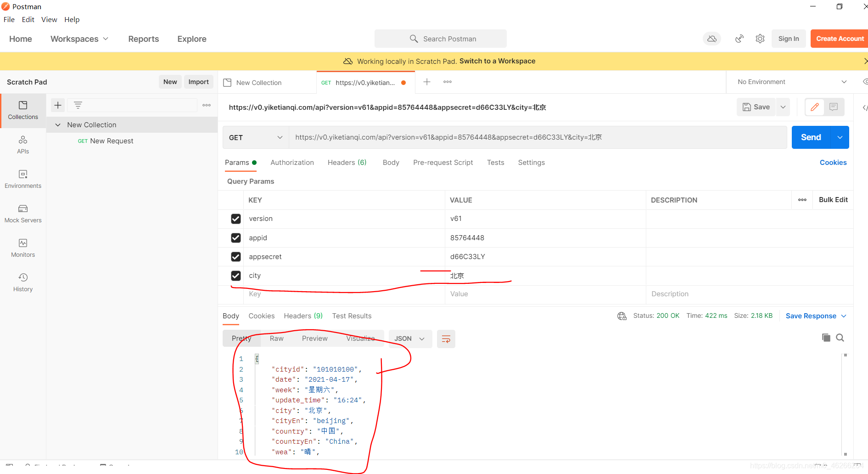Switch response view to Preview
This screenshot has width=868, height=474.
tap(315, 339)
